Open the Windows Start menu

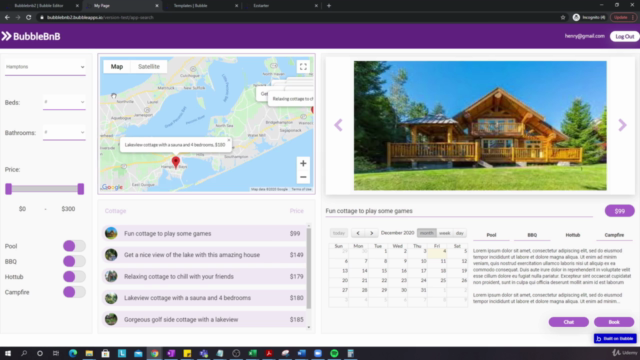point(8,353)
